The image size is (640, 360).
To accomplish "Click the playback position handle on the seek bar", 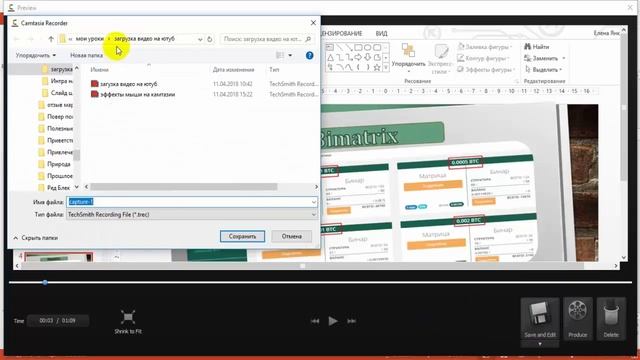I will pyautogui.click(x=45, y=282).
